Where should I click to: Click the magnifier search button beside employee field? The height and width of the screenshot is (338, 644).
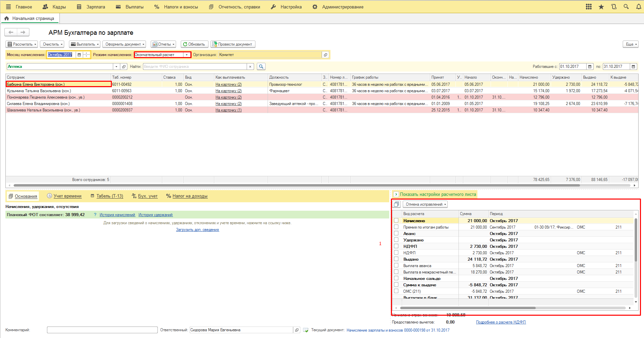click(x=261, y=67)
